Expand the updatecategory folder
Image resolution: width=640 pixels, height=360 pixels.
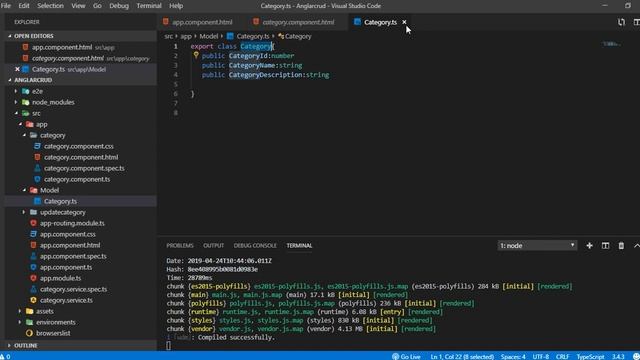coord(62,212)
